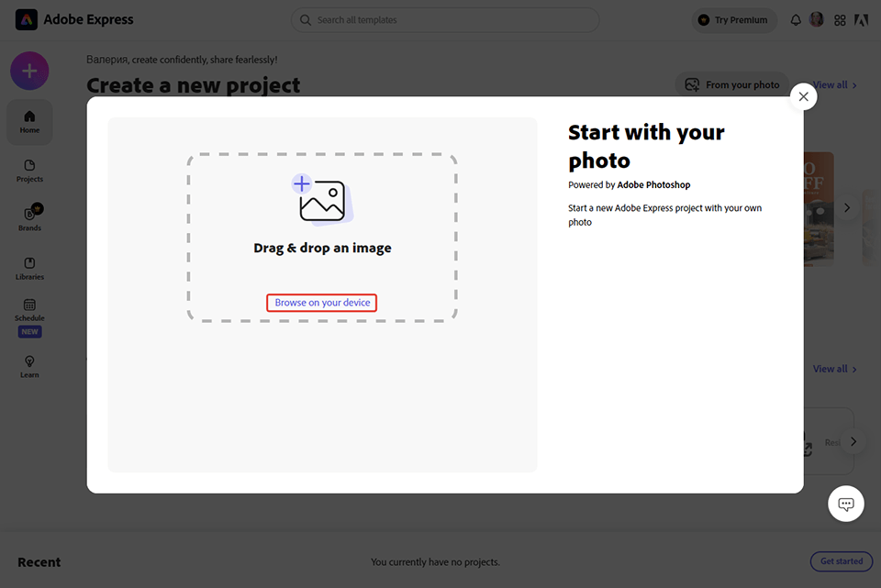Open the chat support bubble
The image size is (881, 588).
click(x=845, y=504)
